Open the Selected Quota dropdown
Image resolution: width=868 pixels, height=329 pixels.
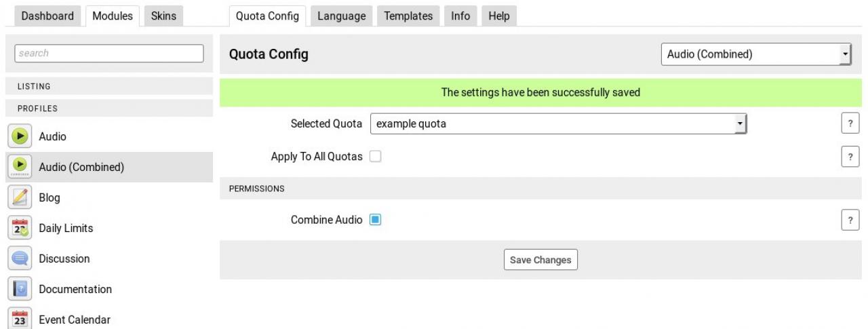558,124
